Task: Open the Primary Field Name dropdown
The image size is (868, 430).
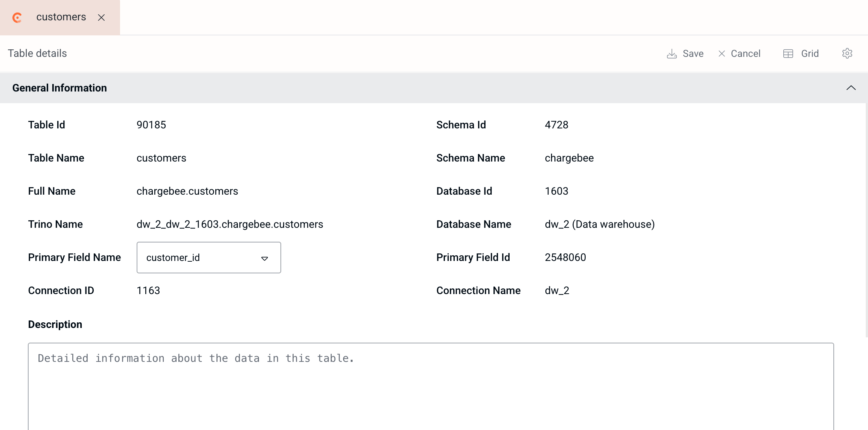Action: [x=209, y=258]
